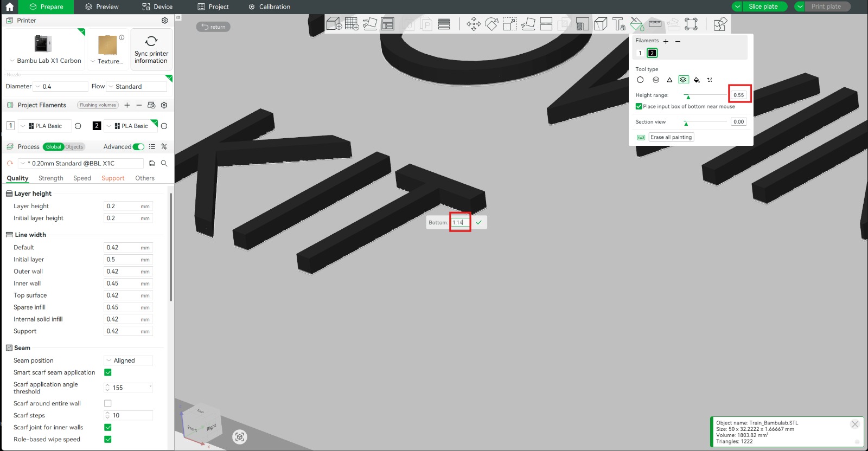Screen dimensions: 868x451
Task: Enable Scarf around entire wall checkbox
Action: [x=107, y=403]
